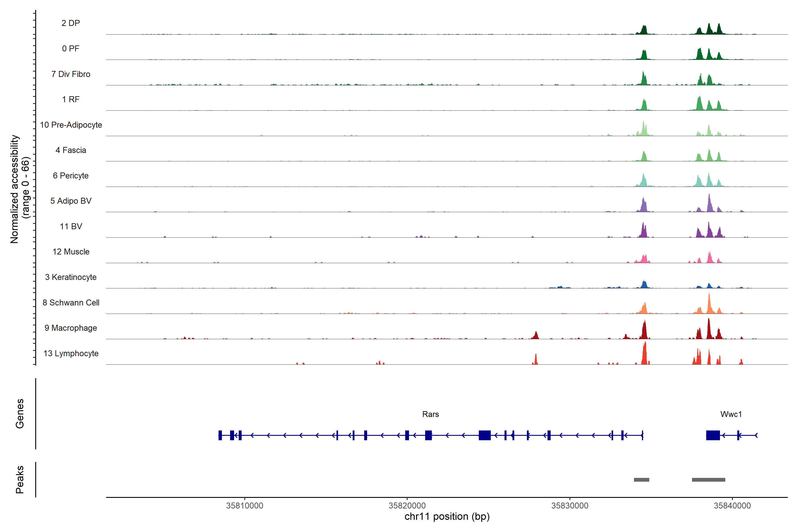The image size is (798, 532).
Task: Click the Peaks panel label
Action: pos(20,479)
